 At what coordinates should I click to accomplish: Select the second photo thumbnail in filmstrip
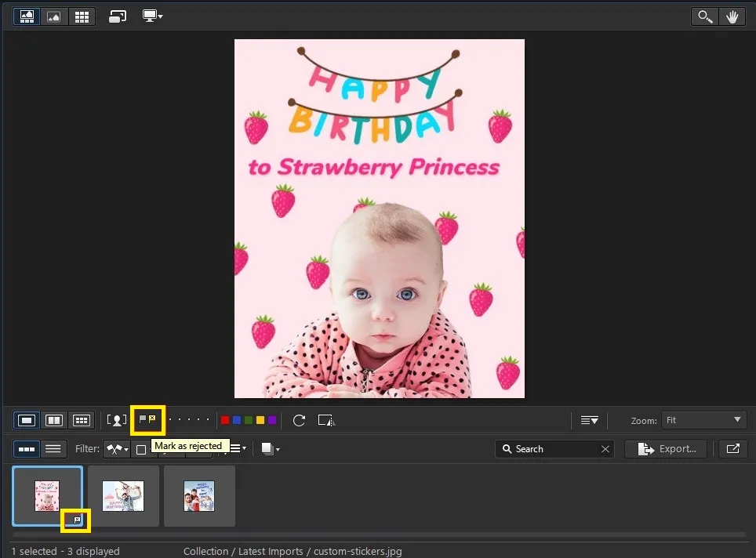pos(123,496)
